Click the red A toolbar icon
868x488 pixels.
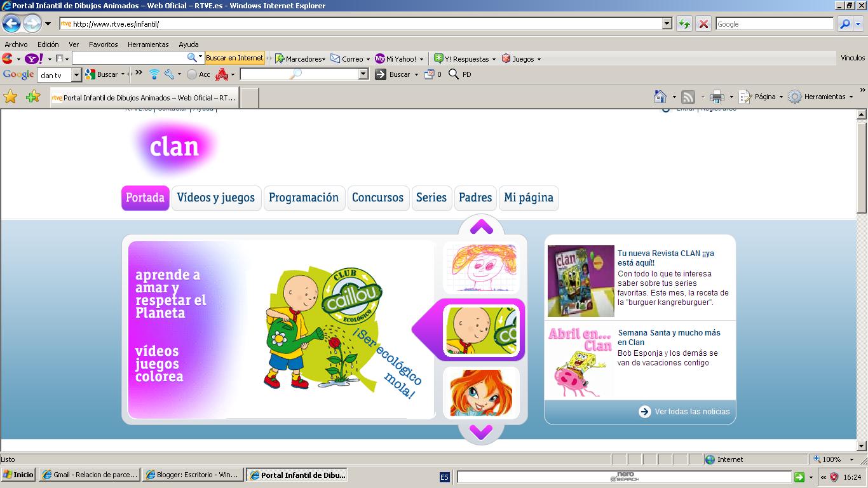pos(222,74)
